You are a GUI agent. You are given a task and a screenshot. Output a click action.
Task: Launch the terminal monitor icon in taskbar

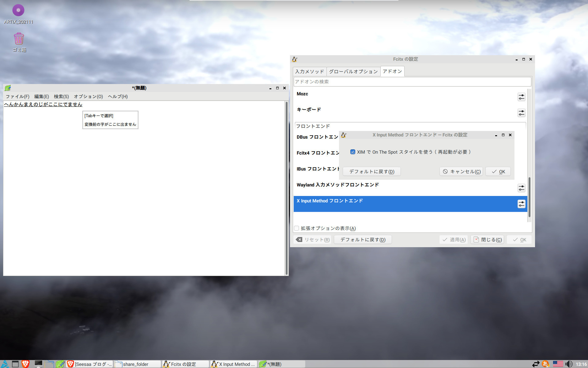tap(38, 364)
